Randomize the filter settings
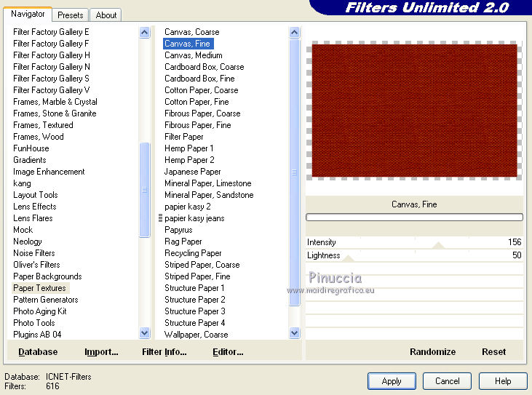532x395 pixels. [x=432, y=352]
